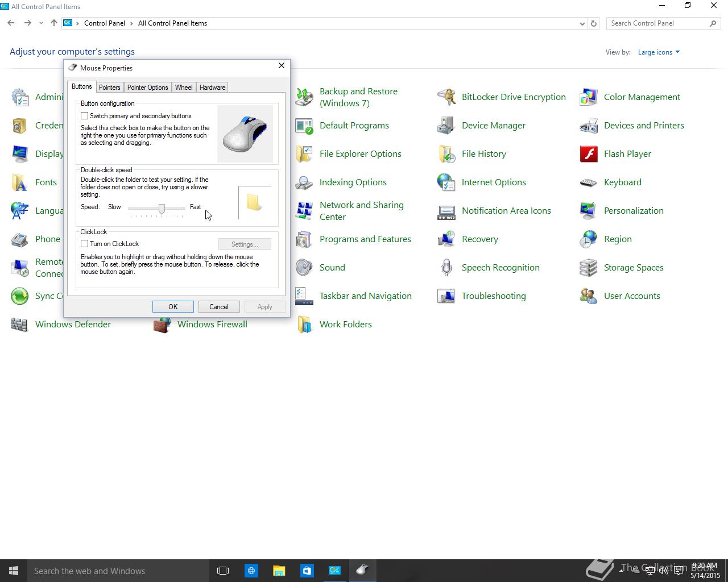Open the Wheel tab
The width and height of the screenshot is (728, 582).
tap(184, 88)
